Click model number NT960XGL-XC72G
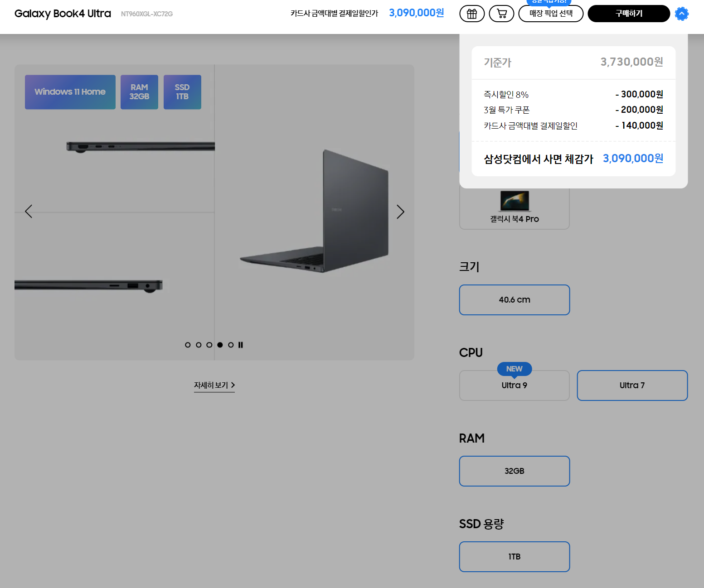Screen dimensions: 704x588 (x=147, y=14)
